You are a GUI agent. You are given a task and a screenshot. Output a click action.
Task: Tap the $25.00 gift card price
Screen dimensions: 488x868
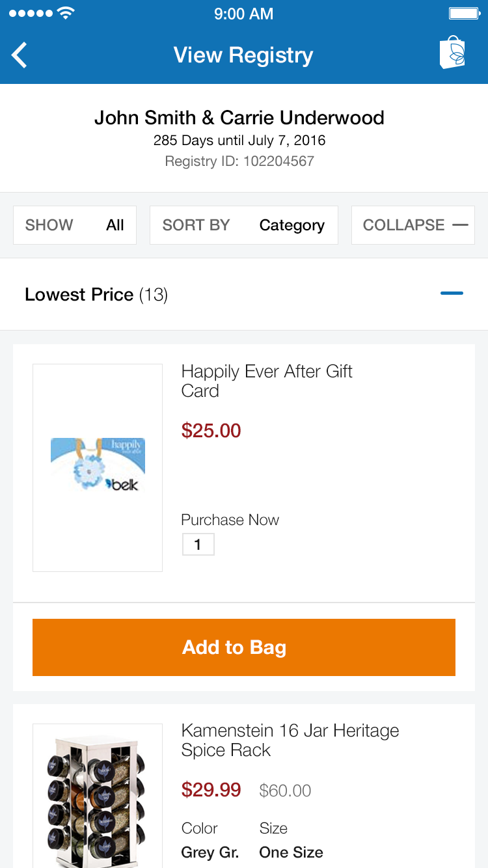[211, 431]
